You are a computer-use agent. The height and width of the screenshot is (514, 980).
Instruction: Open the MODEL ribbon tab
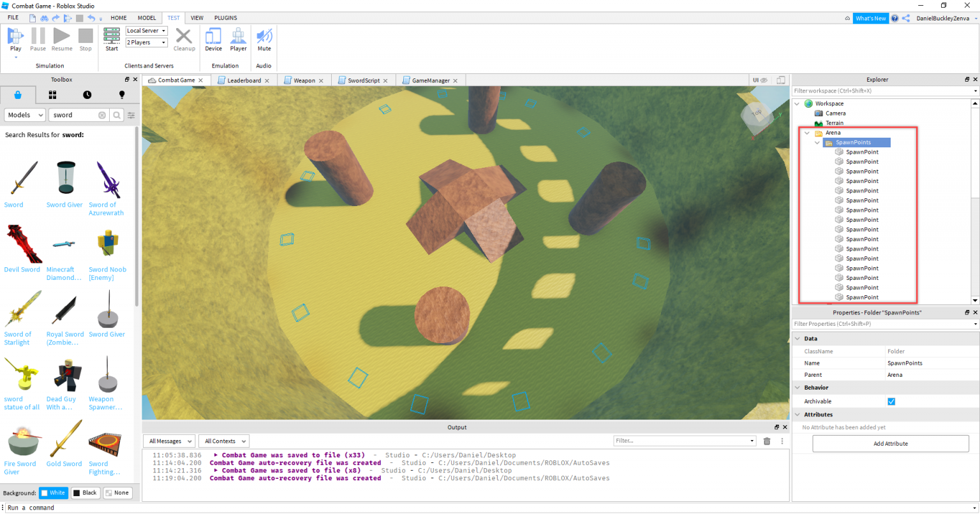tap(147, 18)
